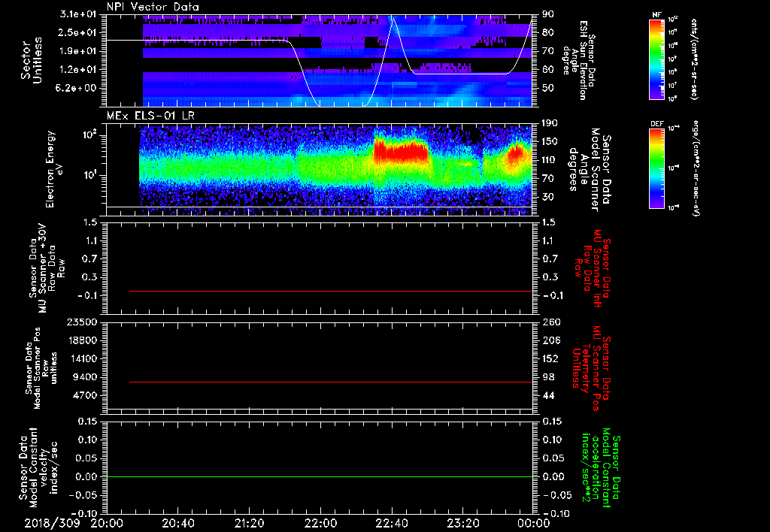Image resolution: width=770 pixels, height=532 pixels.
Task: Click the "cnts/(cm**2-sr-sec)" units label
Action: pos(694,59)
